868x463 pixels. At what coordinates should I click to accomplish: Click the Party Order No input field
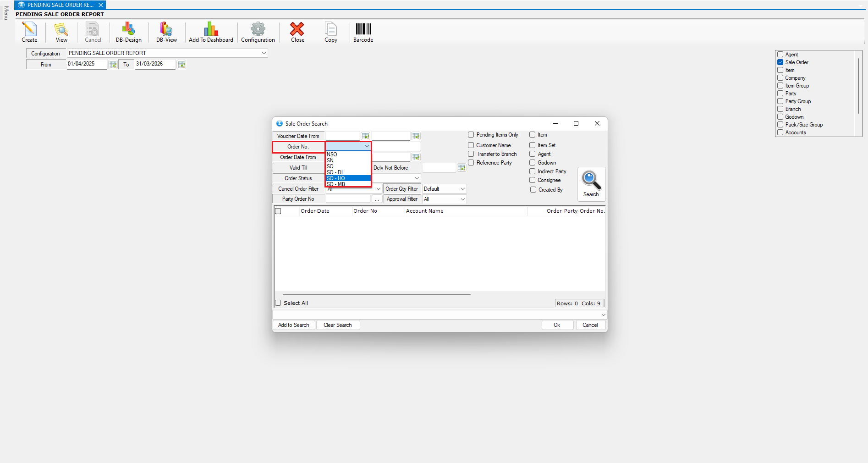pos(348,199)
